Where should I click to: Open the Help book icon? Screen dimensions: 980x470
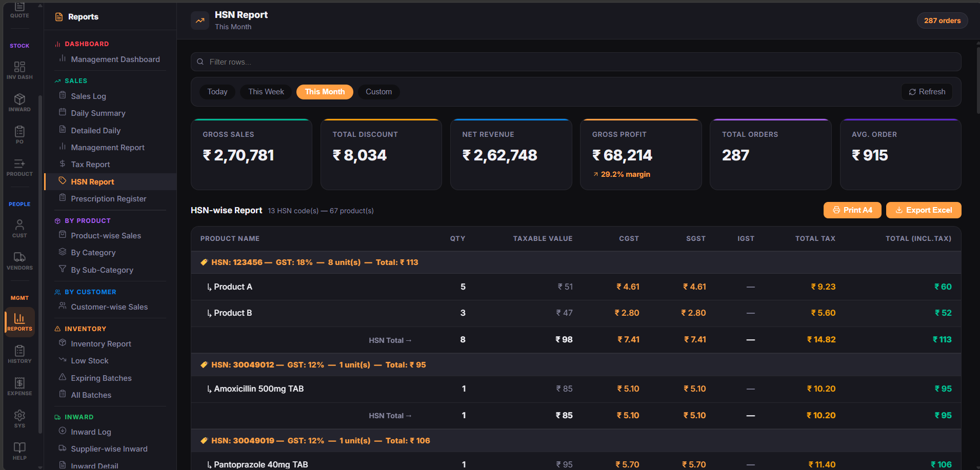point(19,451)
